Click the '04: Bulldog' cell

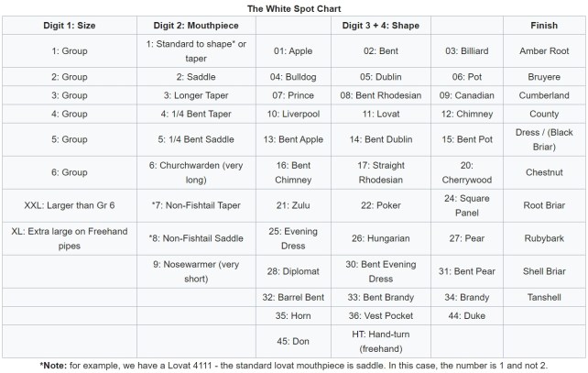[x=294, y=77]
